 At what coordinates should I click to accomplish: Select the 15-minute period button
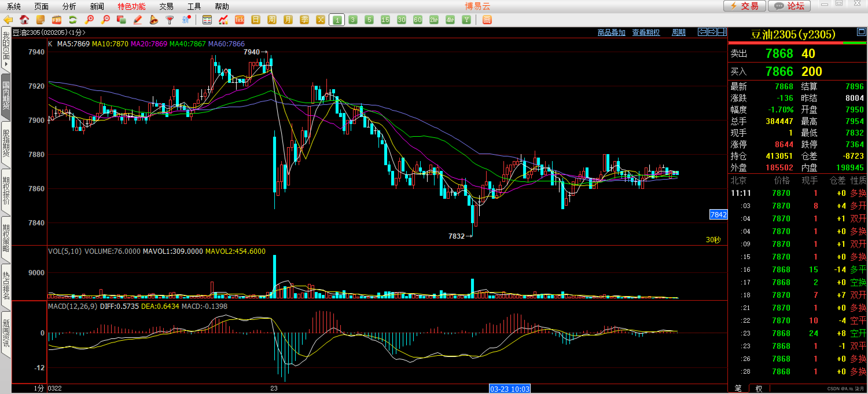(x=385, y=20)
